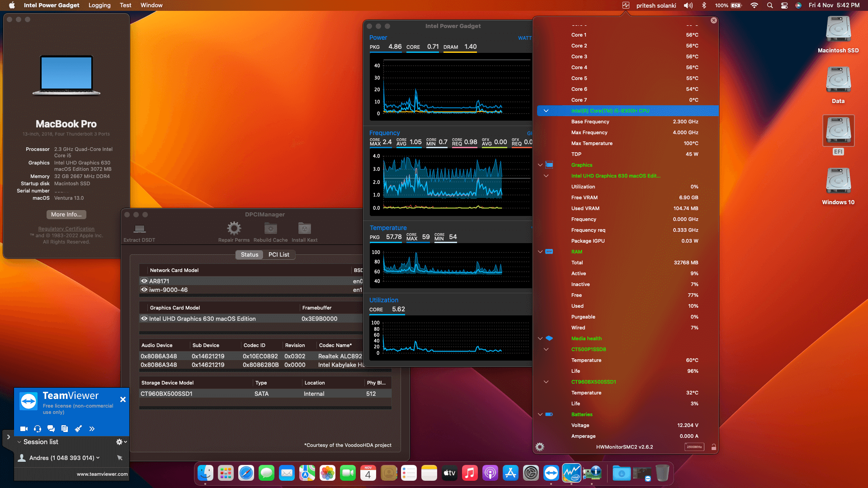Click the Repair Perms gear icon
Viewport: 868px width, 488px height.
234,228
